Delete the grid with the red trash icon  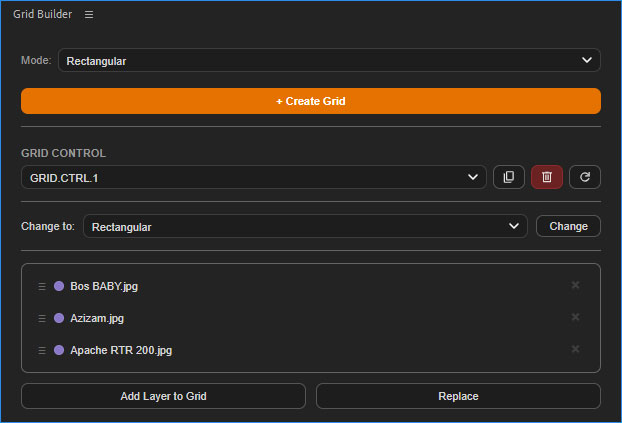[x=547, y=177]
